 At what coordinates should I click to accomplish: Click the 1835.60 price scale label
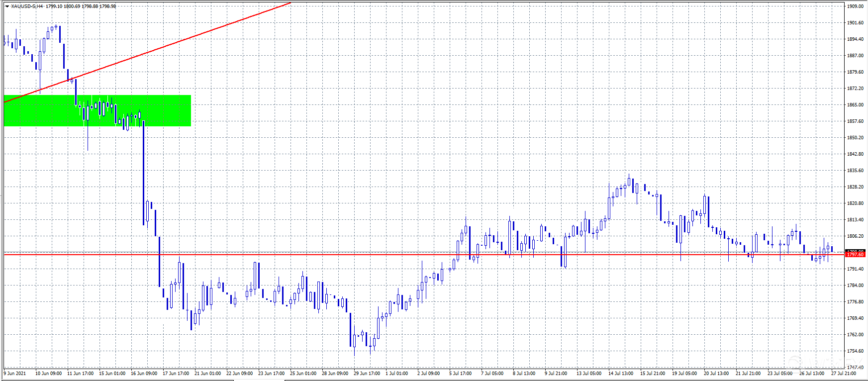855,171
